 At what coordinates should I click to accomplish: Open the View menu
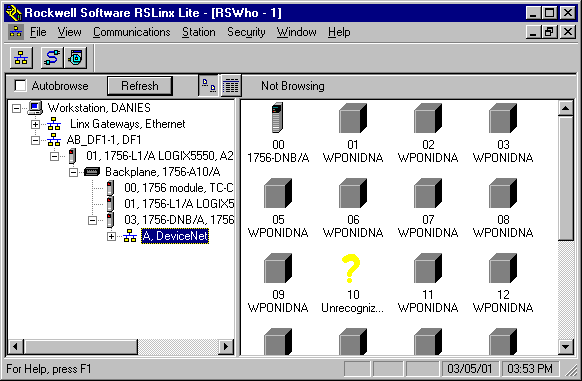(x=69, y=32)
